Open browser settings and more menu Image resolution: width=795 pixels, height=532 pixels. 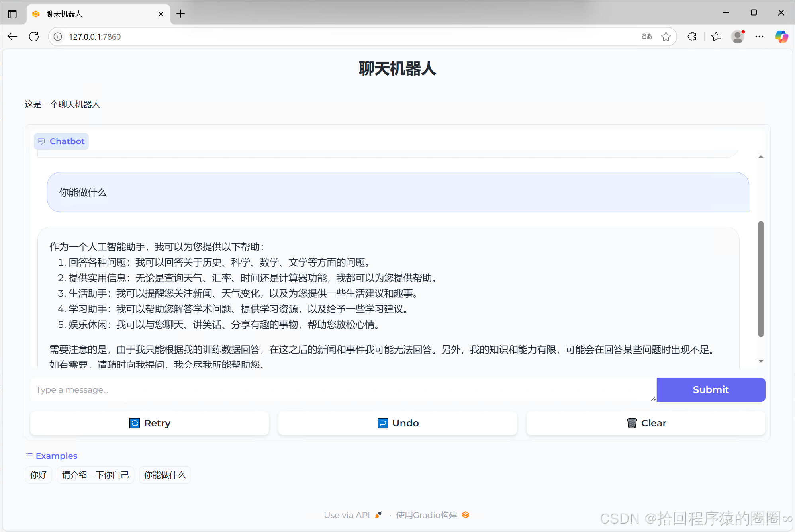(x=760, y=37)
